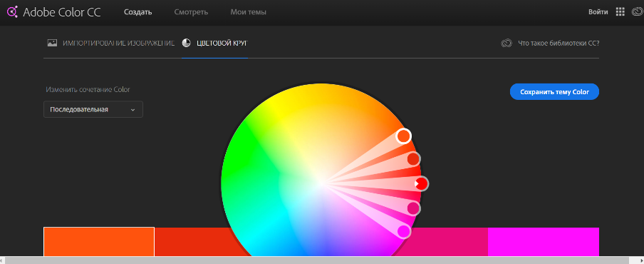Click the Войти sign-in link
The height and width of the screenshot is (264, 644).
coord(598,12)
